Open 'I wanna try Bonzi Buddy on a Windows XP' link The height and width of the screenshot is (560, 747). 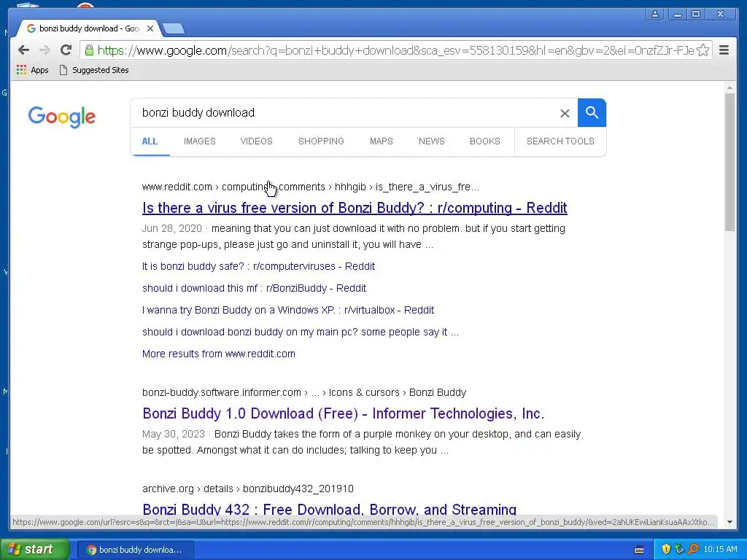[287, 310]
